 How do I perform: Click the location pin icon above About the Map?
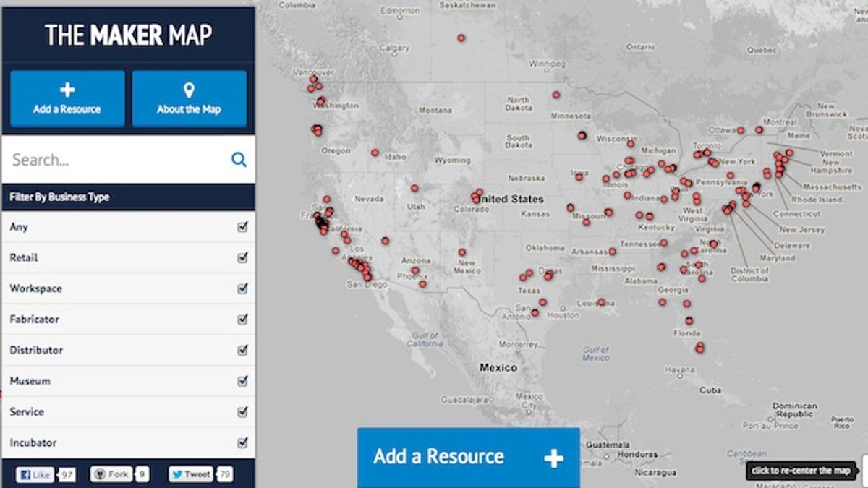tap(189, 90)
